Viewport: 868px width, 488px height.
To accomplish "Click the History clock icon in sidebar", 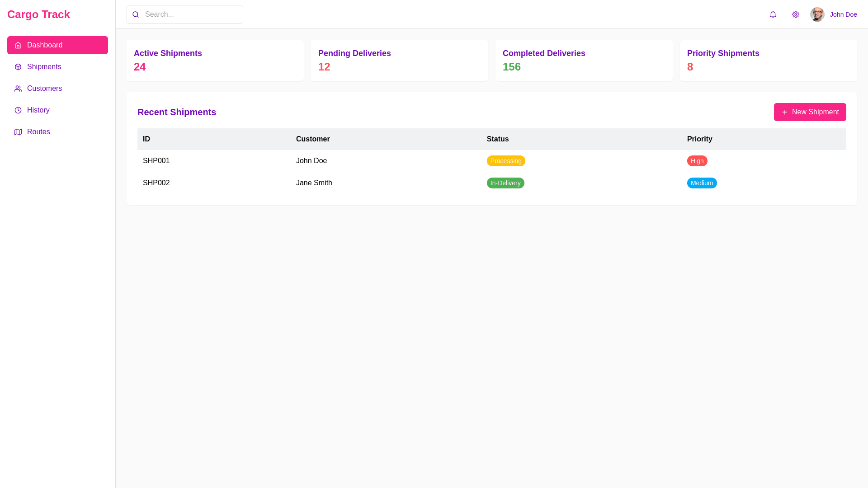I will point(18,110).
